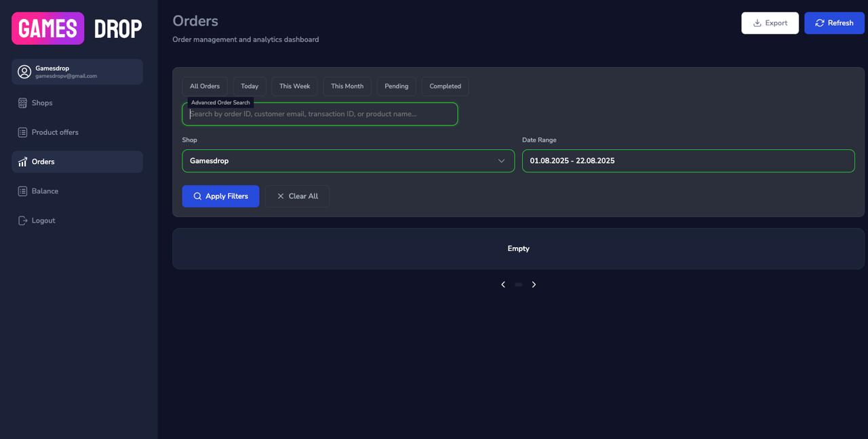Click the Shops icon in sidebar
The width and height of the screenshot is (868, 439).
[x=22, y=103]
